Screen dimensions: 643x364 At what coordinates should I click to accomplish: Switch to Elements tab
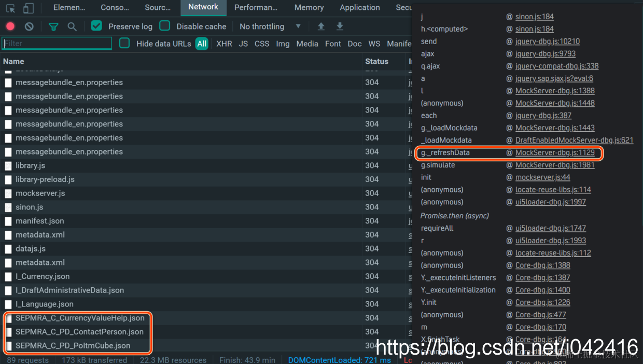[x=69, y=8]
